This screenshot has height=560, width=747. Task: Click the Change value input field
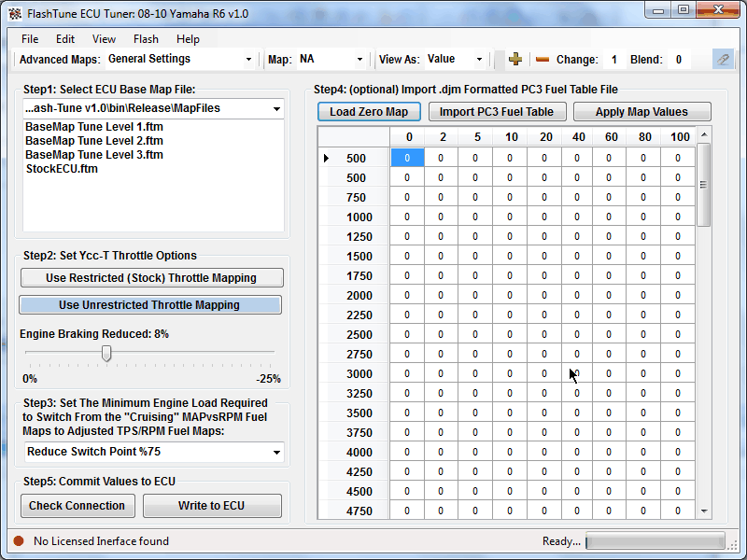pyautogui.click(x=613, y=60)
